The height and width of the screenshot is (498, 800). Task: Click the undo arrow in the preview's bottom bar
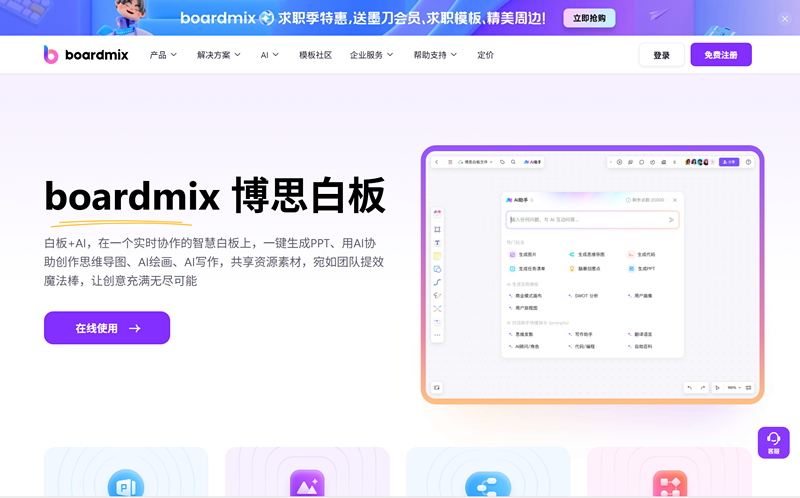pyautogui.click(x=690, y=388)
